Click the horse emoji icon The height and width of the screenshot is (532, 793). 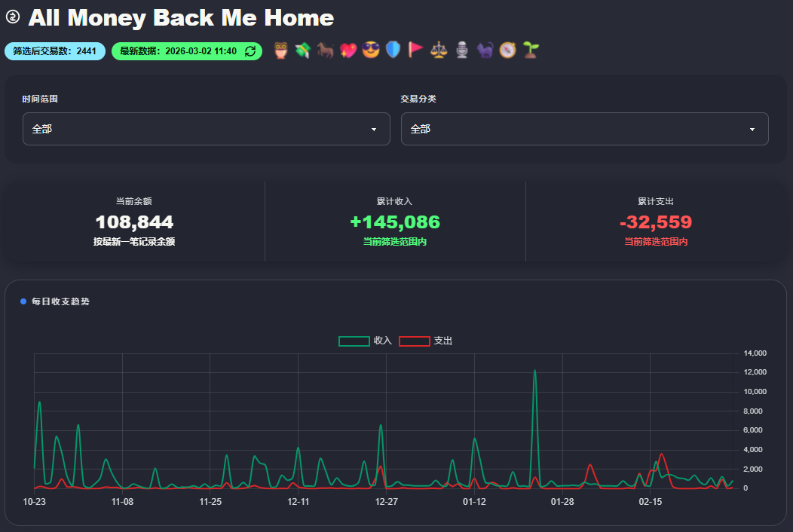[326, 50]
